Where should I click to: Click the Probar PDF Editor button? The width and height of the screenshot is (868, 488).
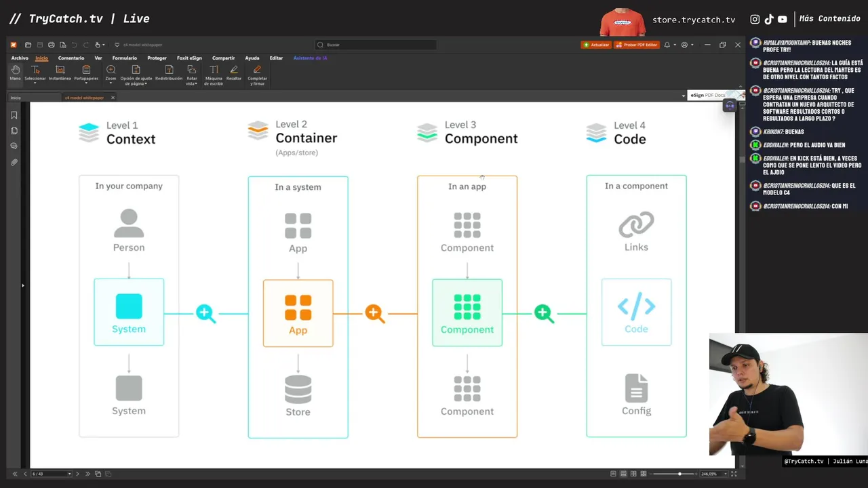pos(637,45)
